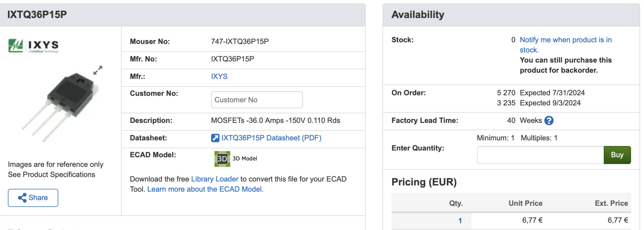Focus the Enter Quantity input field
The width and height of the screenshot is (644, 230).
pyautogui.click(x=540, y=155)
